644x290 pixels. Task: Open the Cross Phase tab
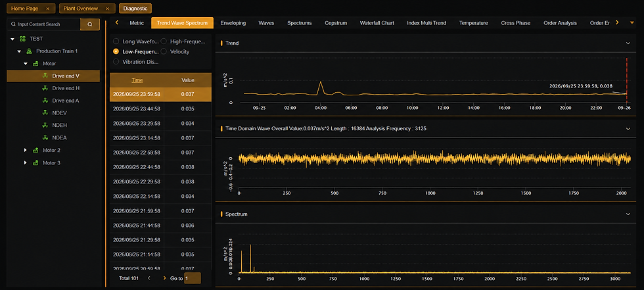[x=515, y=23]
